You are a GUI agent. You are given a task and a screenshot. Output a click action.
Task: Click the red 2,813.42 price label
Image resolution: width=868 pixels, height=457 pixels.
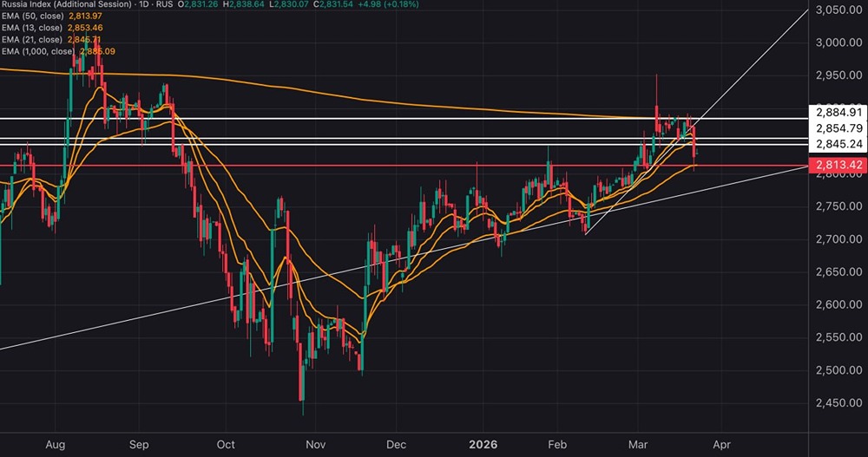pos(838,165)
